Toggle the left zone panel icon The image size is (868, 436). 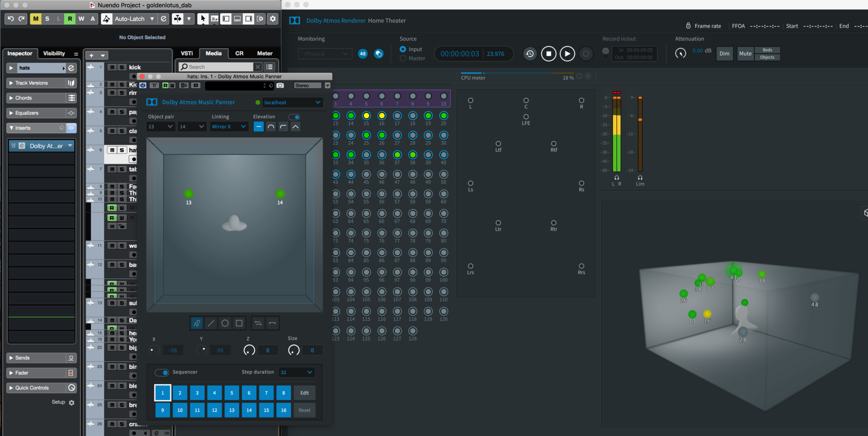tap(226, 19)
